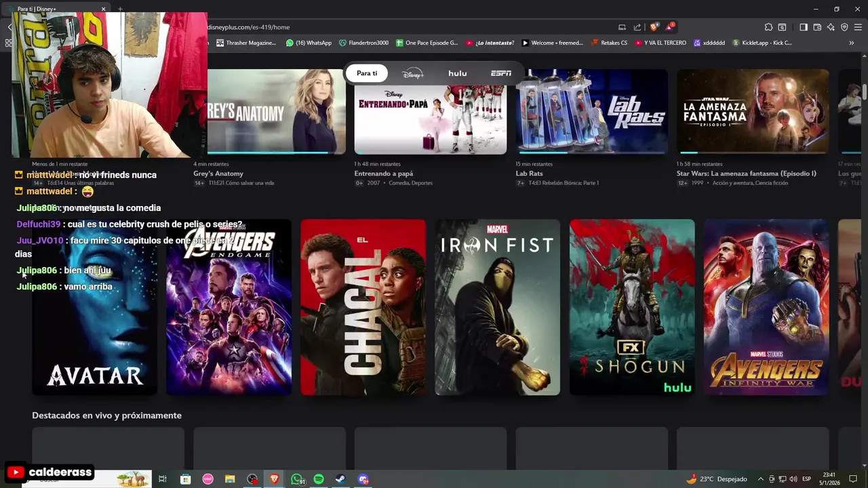Show hidden system tray icons
This screenshot has width=868, height=488.
coord(760,479)
